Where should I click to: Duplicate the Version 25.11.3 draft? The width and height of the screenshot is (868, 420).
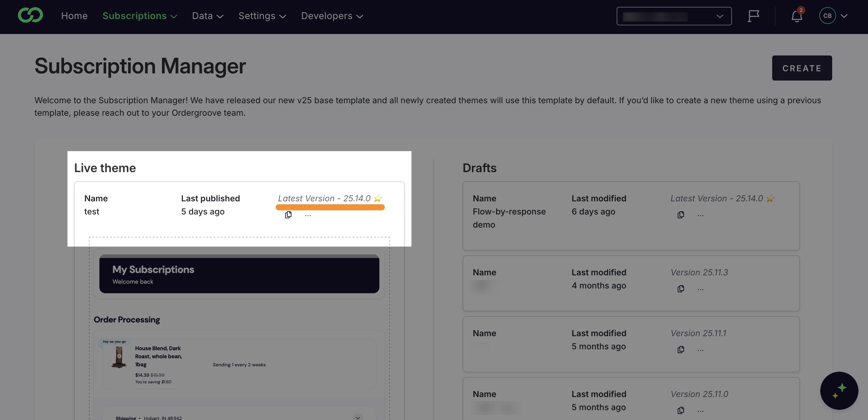[x=681, y=289]
